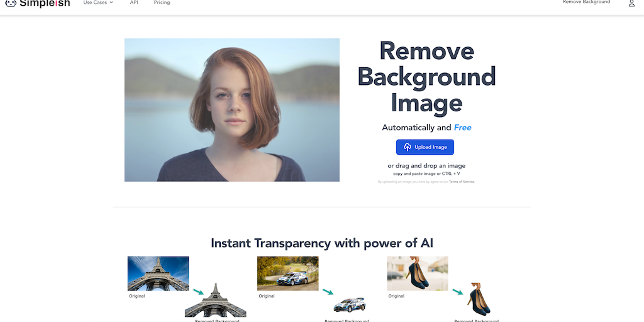Click the arrow between rally car images
The image size is (644, 322).
328,292
